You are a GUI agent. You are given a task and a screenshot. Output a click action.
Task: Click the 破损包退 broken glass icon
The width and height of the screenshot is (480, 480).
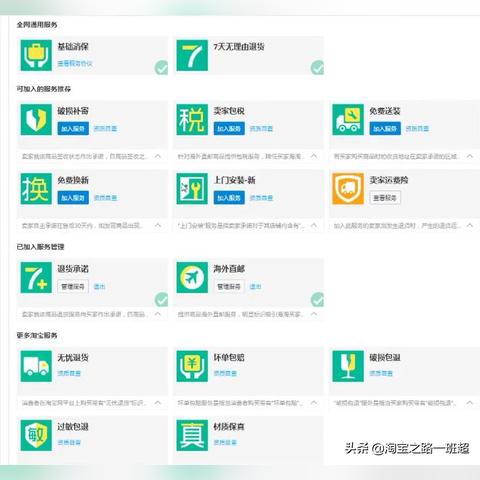point(348,366)
